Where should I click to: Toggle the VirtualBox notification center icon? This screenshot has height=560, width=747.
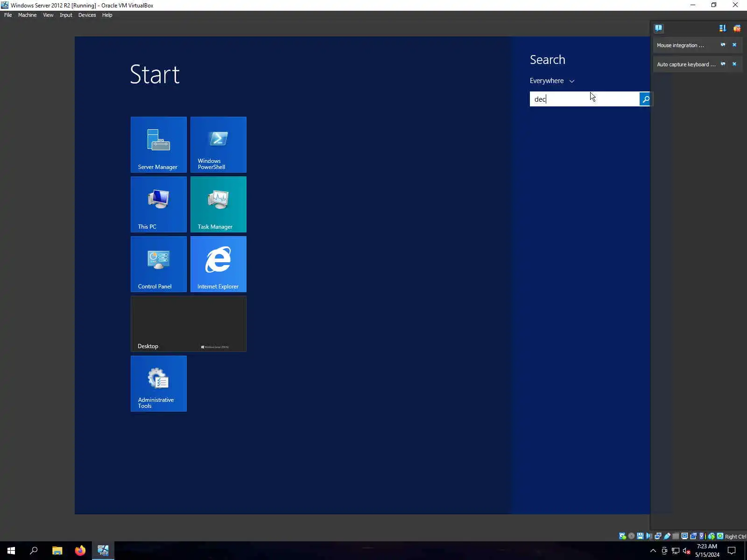658,28
